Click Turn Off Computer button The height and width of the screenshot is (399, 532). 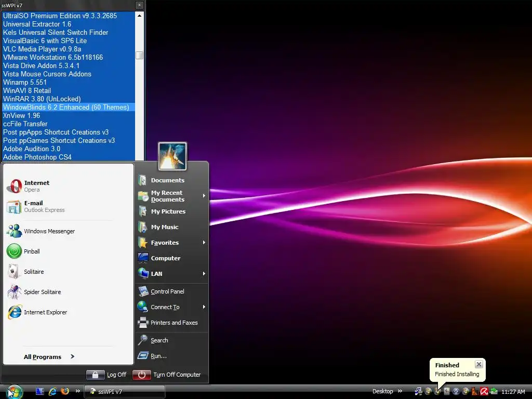click(x=167, y=375)
